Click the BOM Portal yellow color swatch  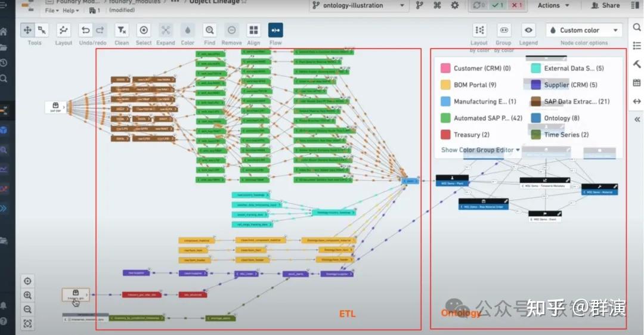(x=445, y=85)
